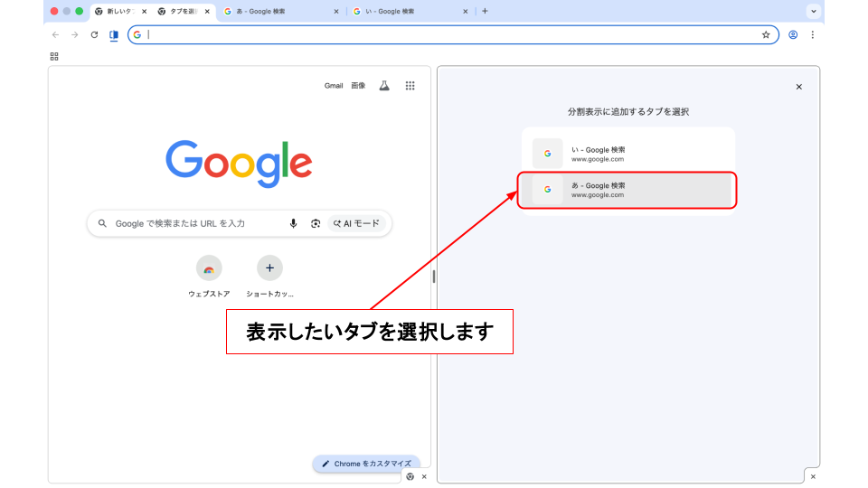Click the back navigation arrow
The width and height of the screenshot is (868, 488).
pos(55,35)
